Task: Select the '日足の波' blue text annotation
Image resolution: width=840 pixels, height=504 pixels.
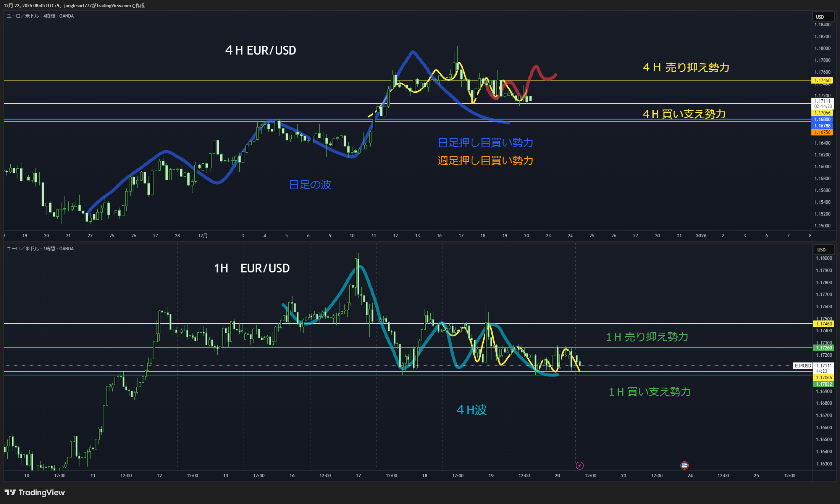Action: [x=310, y=185]
